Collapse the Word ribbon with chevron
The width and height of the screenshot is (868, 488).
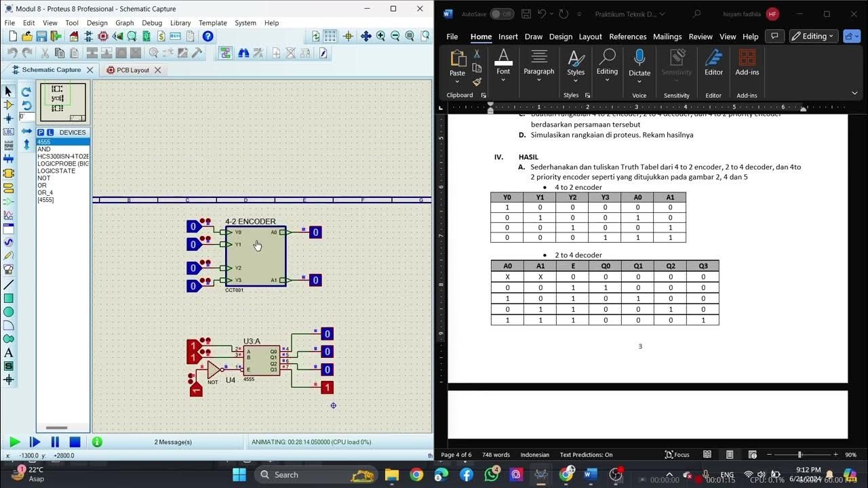(854, 94)
